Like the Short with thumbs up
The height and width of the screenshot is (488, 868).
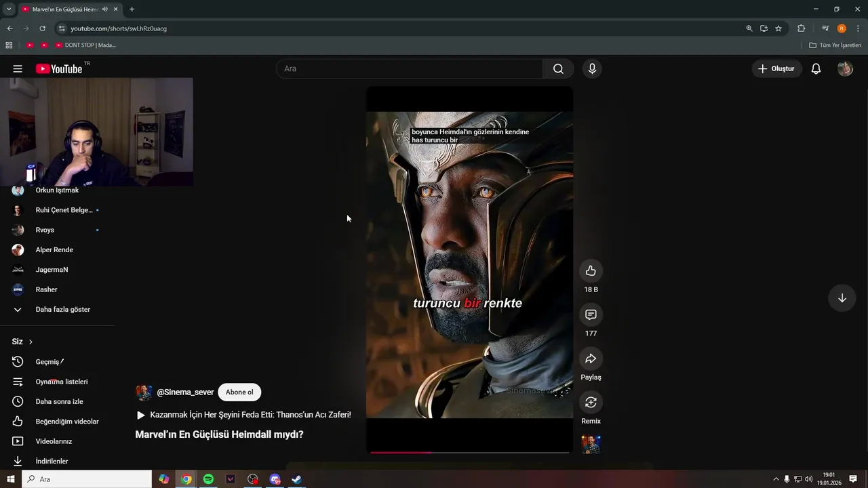click(x=591, y=271)
